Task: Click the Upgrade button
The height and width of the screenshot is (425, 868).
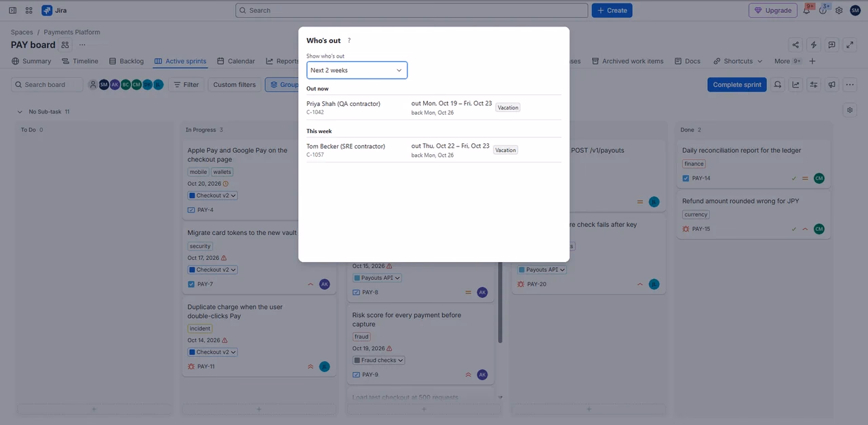Action: (x=773, y=10)
